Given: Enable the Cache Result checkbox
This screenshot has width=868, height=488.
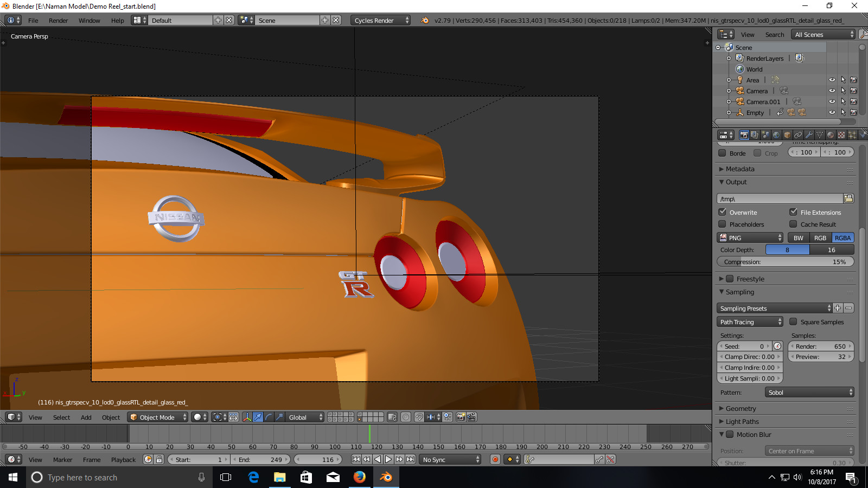Looking at the screenshot, I should pos(793,224).
